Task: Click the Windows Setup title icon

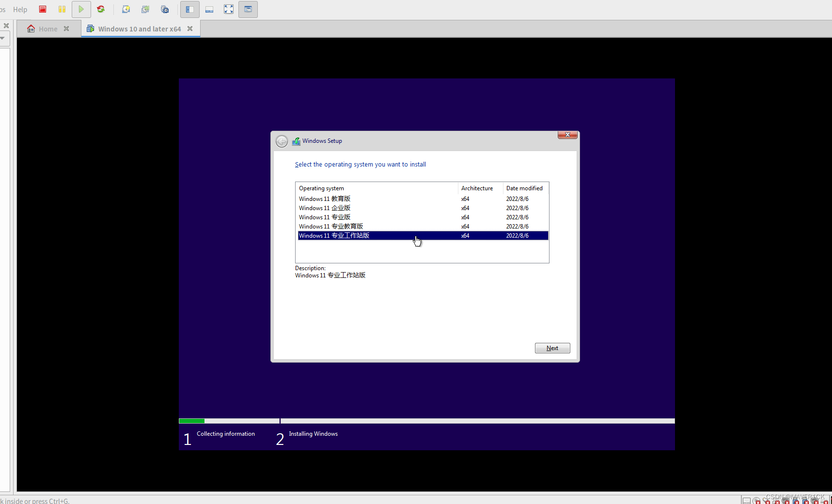Action: tap(296, 141)
